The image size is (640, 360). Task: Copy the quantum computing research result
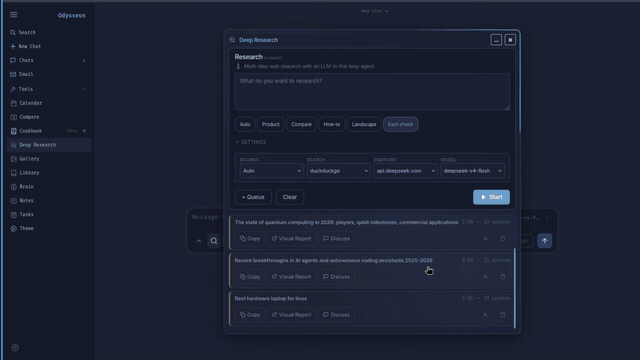tap(250, 239)
